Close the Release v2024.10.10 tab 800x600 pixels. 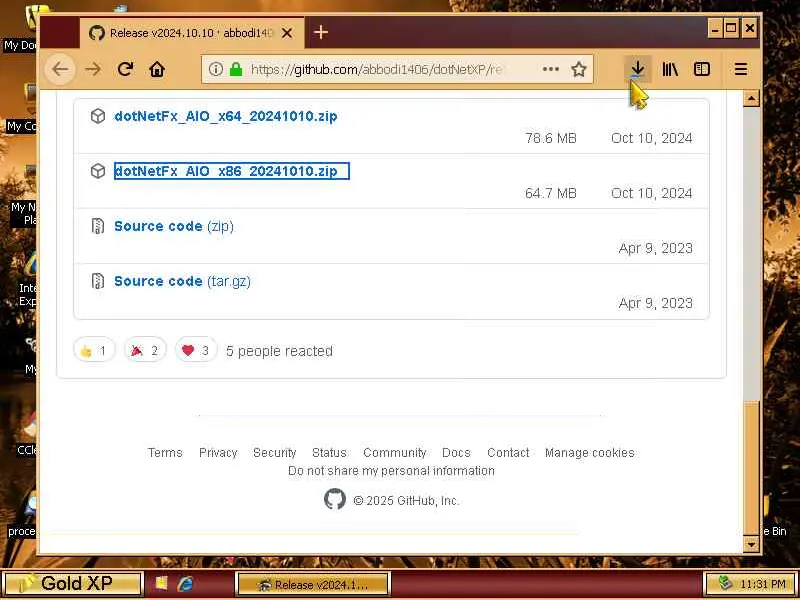[x=287, y=33]
